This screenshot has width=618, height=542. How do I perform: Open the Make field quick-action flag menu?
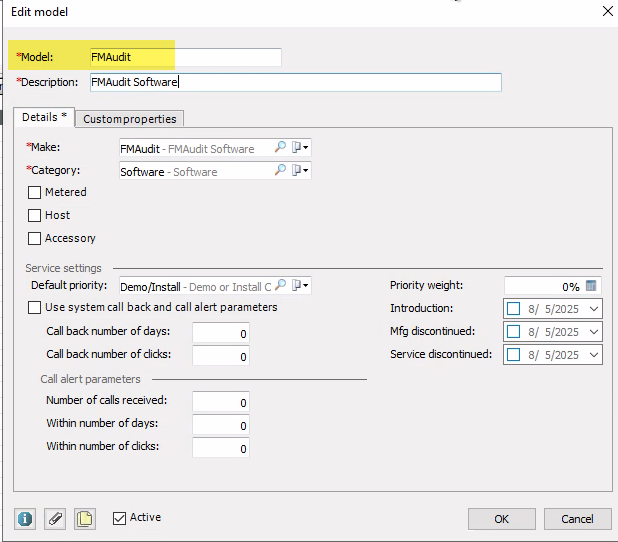300,148
